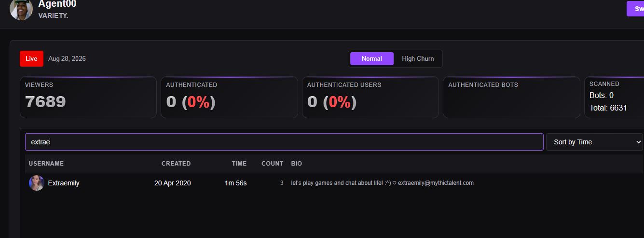Viewport: 644px width, 238px height.
Task: Sort by the USERNAME column header
Action: (46, 164)
